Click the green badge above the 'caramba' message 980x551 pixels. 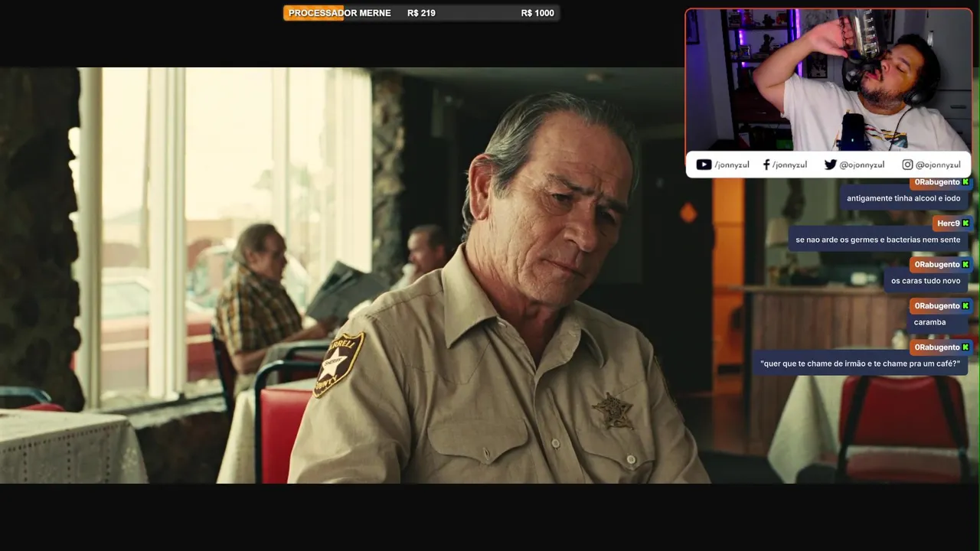(x=965, y=306)
